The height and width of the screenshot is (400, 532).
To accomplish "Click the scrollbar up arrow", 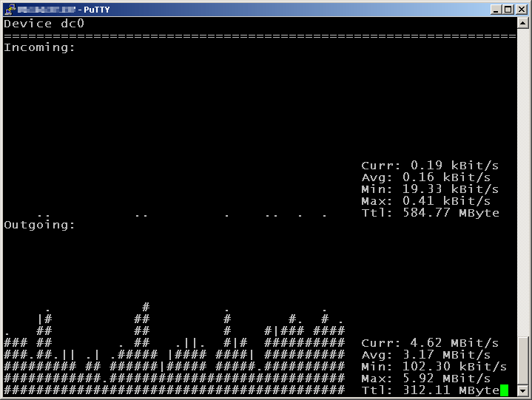I will [x=522, y=23].
